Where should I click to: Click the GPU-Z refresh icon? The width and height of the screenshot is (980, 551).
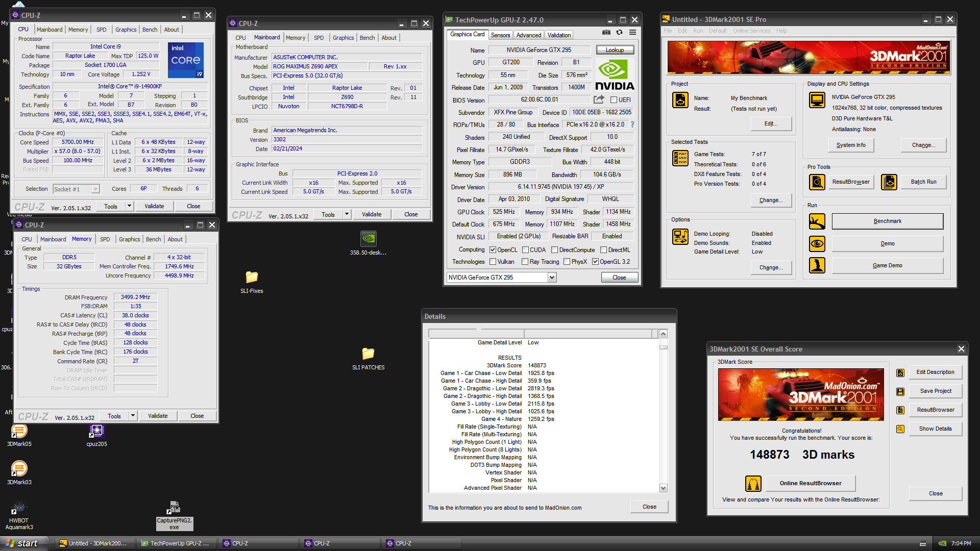coord(619,32)
